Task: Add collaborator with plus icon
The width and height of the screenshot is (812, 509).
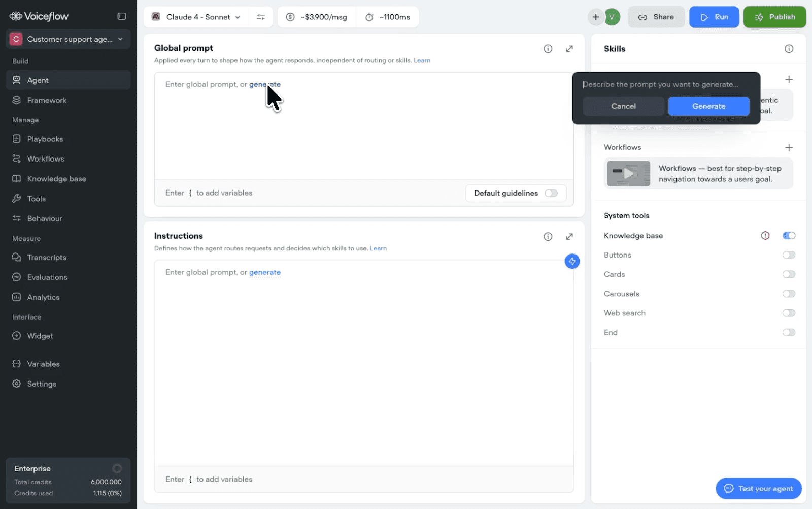Action: pos(596,17)
